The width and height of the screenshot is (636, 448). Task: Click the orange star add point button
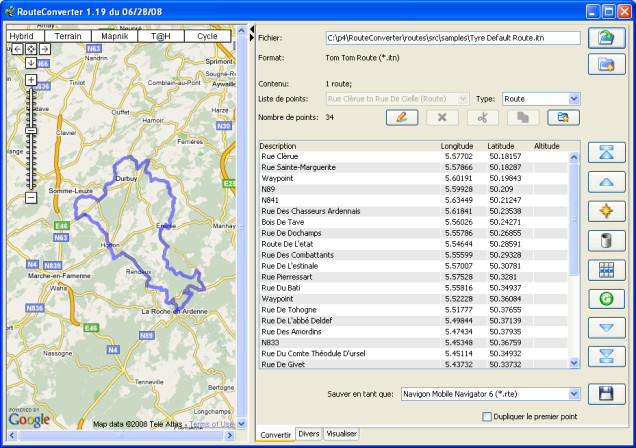pyautogui.click(x=606, y=211)
